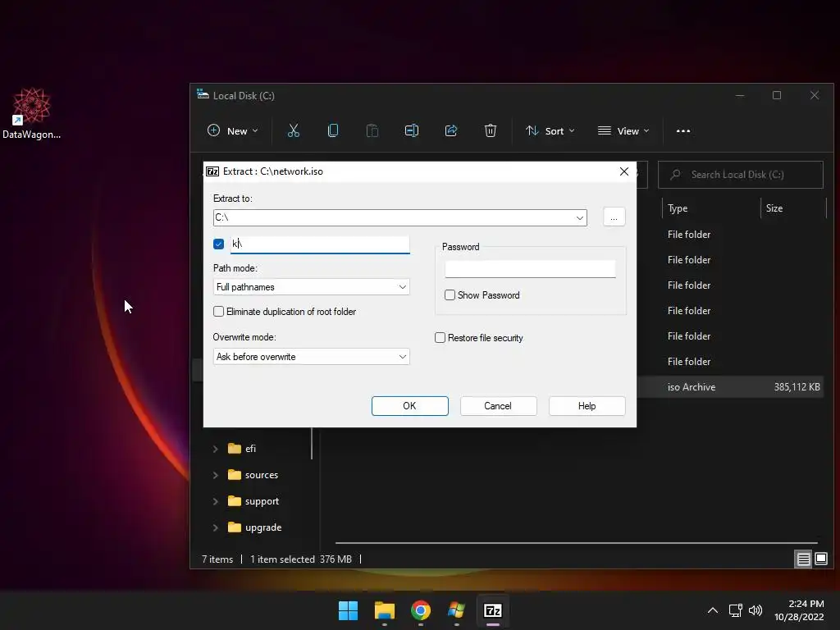The width and height of the screenshot is (840, 630).
Task: Open the DataWagon desktop shortcut
Action: tap(32, 113)
